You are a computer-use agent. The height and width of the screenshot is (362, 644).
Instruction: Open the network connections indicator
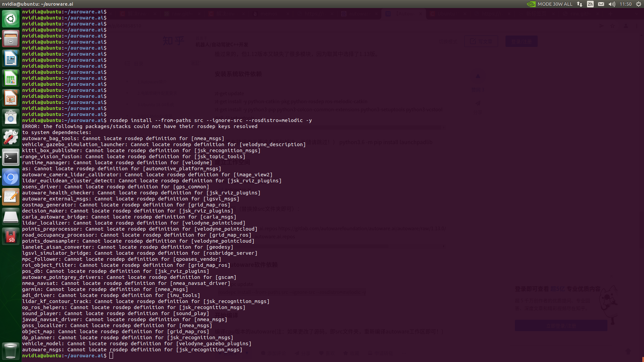[x=580, y=4]
